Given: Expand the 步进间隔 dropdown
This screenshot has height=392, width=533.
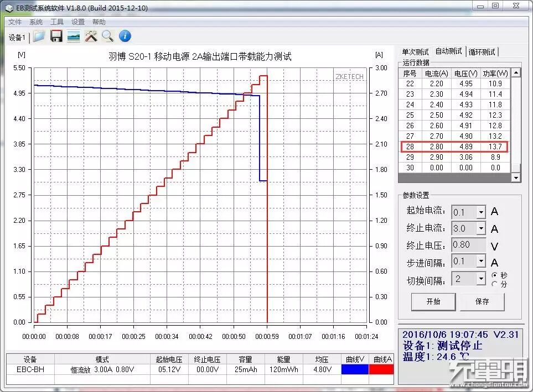Looking at the screenshot, I should tap(481, 261).
